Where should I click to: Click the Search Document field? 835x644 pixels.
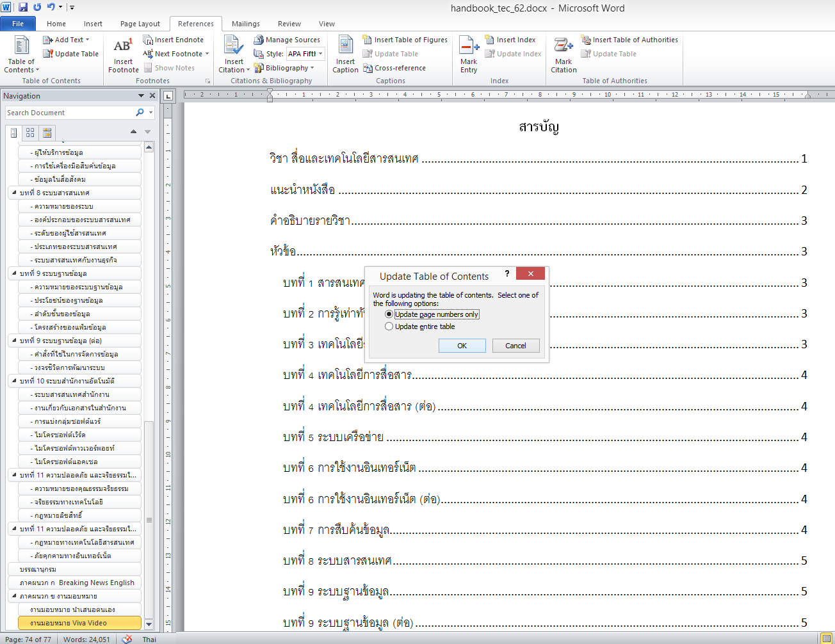coord(69,113)
